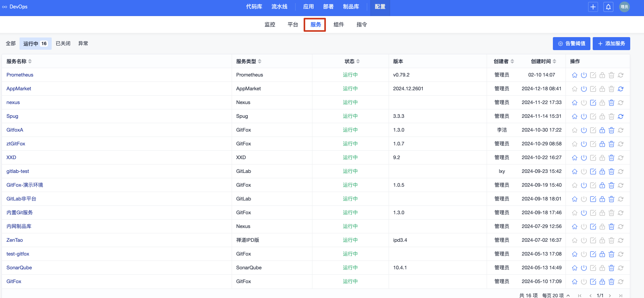Open the 每页 20 项 page size dropdown
Screen dimensions: 644x298
[556, 295]
